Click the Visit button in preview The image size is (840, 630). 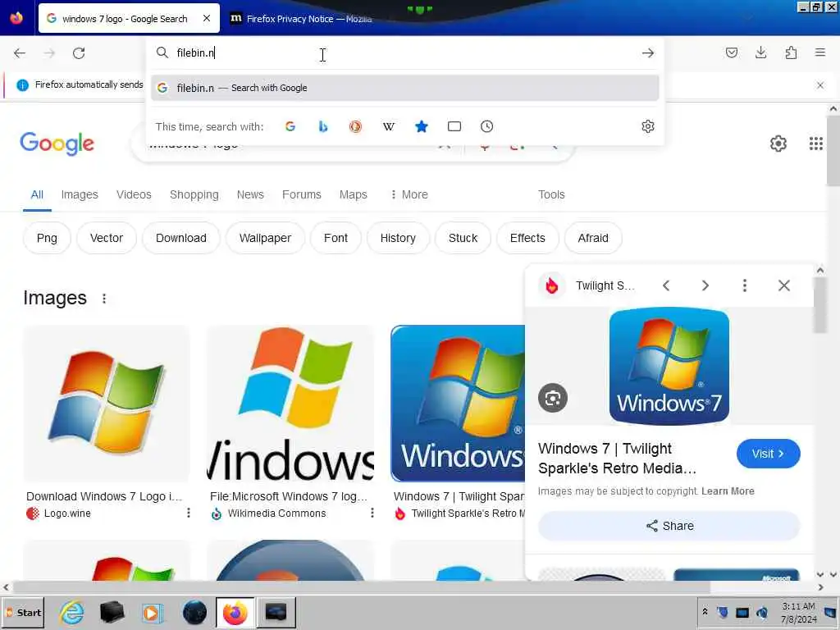click(768, 454)
